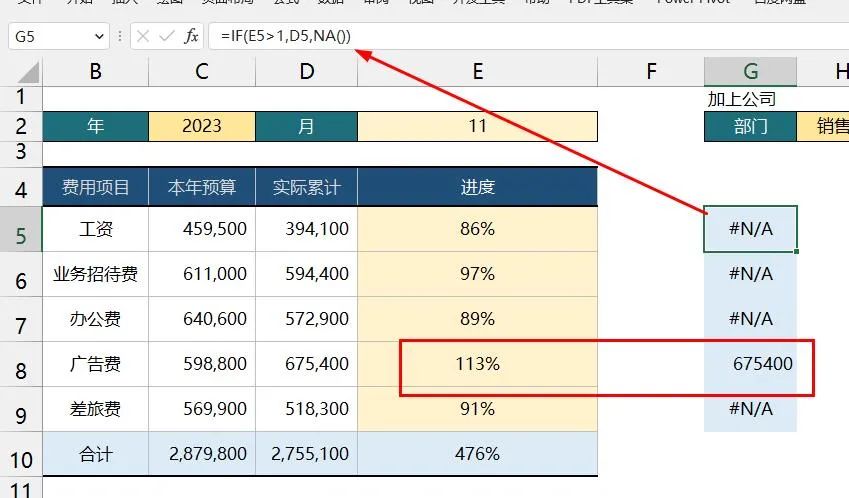This screenshot has height=498, width=849.
Task: Select column E header
Action: pyautogui.click(x=478, y=71)
